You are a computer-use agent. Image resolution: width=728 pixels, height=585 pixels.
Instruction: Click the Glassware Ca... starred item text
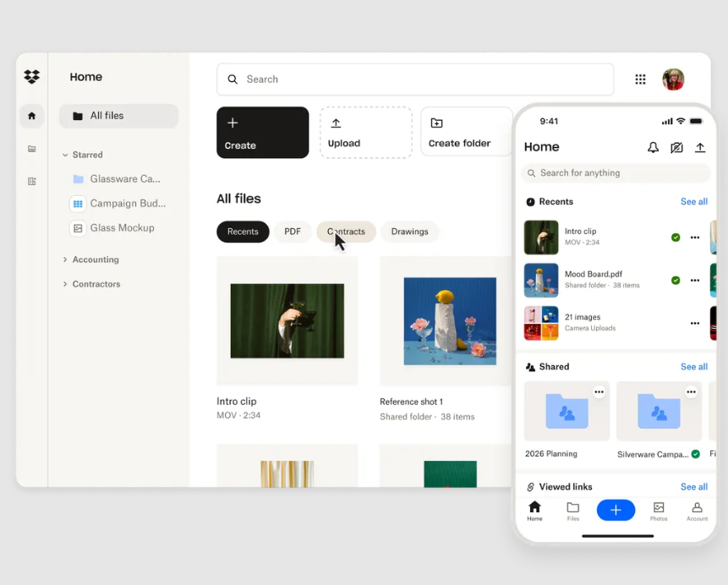(x=125, y=178)
